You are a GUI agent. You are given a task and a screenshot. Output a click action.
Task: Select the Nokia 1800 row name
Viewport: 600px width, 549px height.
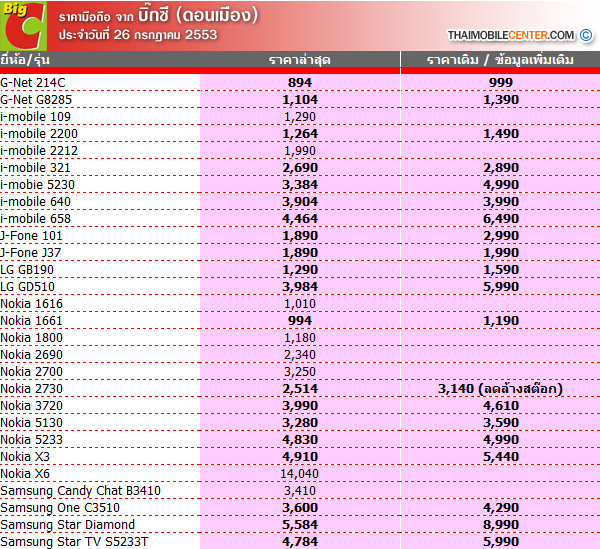pos(31,338)
